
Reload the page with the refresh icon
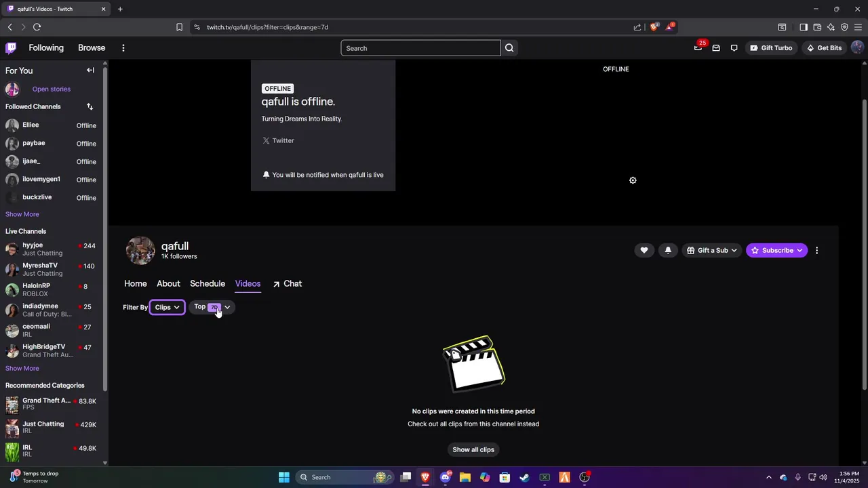37,27
